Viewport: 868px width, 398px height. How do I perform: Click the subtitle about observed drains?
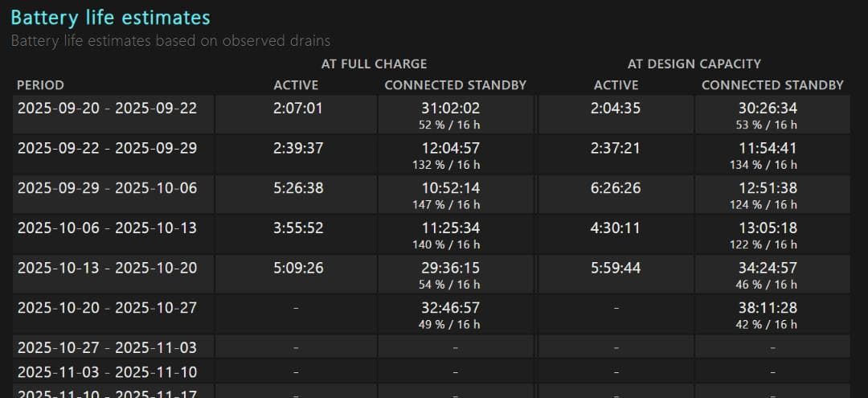tap(170, 40)
